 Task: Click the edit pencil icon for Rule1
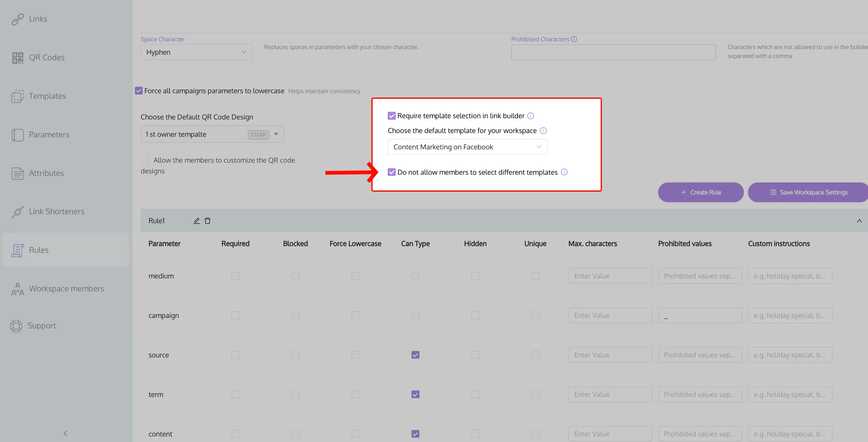pyautogui.click(x=197, y=221)
